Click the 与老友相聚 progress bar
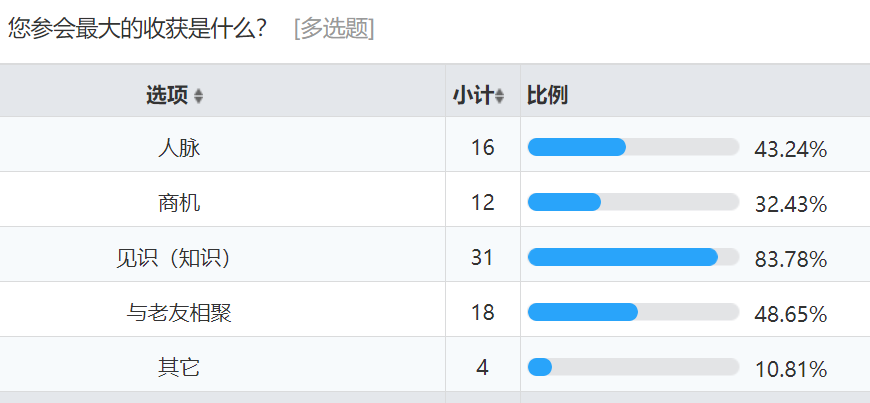The width and height of the screenshot is (870, 403). pyautogui.click(x=633, y=312)
